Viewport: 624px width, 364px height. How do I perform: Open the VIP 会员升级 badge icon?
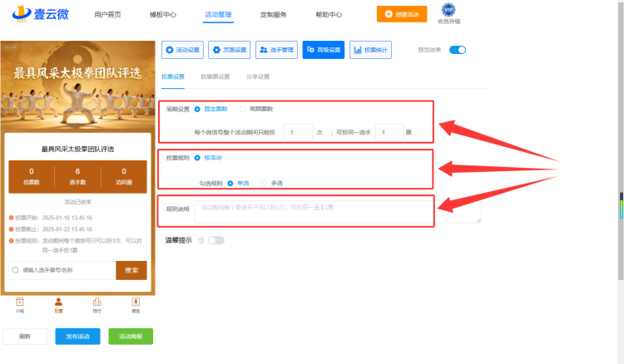pos(448,9)
